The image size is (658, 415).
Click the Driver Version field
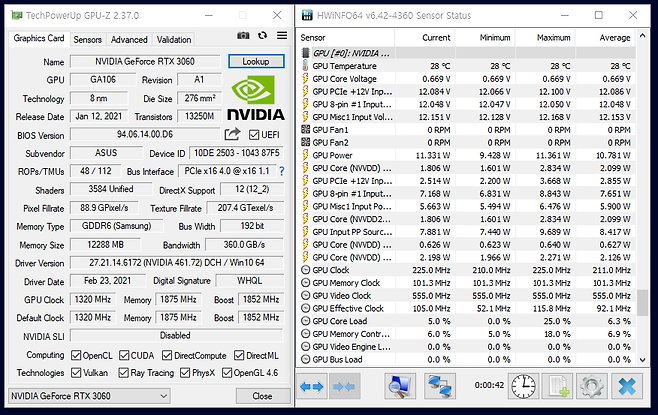177,263
